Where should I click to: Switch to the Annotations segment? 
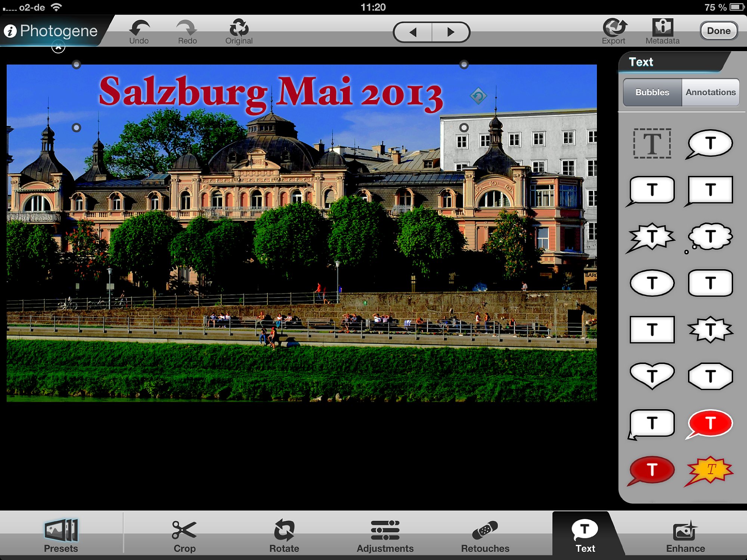point(710,92)
